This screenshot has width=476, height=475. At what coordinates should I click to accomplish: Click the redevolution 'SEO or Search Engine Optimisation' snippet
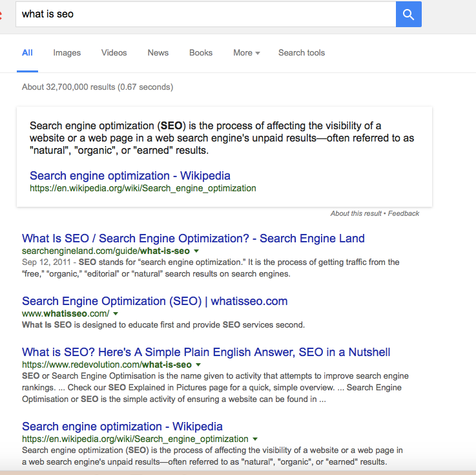tap(215, 388)
